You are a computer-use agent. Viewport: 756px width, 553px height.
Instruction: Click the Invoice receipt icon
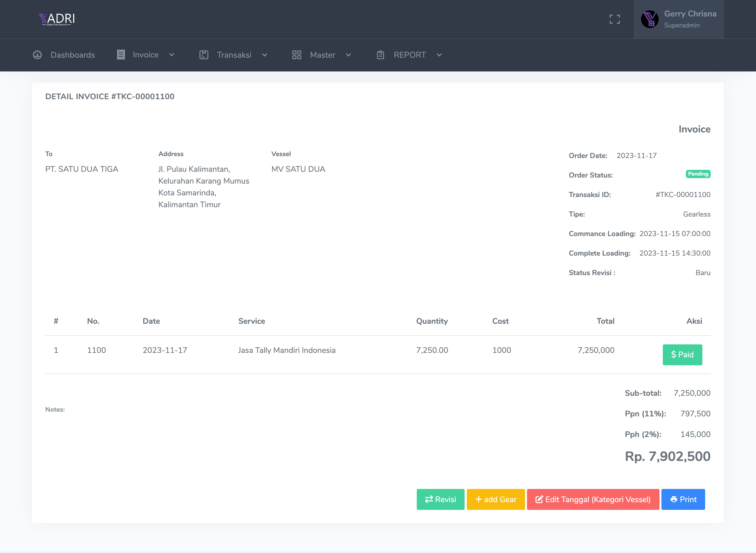(x=121, y=55)
